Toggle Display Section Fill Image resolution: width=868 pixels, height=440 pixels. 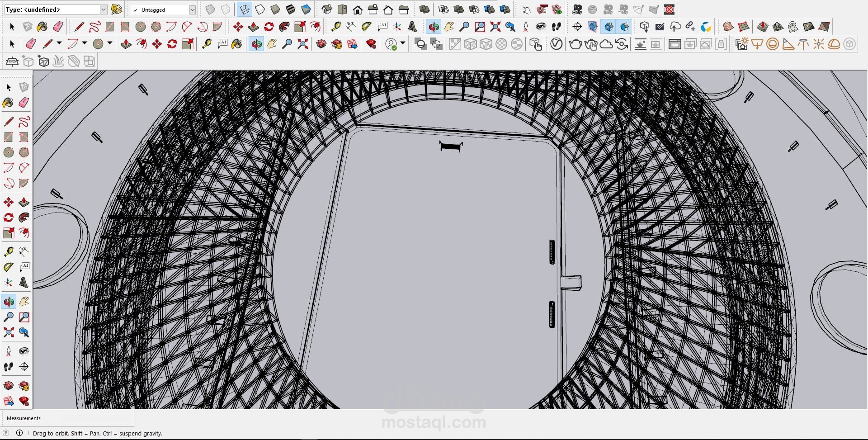[x=624, y=27]
